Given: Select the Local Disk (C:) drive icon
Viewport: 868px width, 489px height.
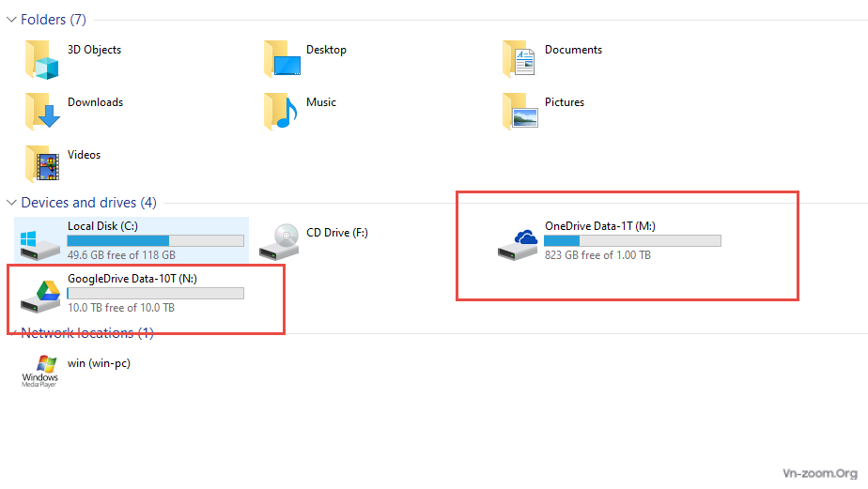Looking at the screenshot, I should (39, 241).
